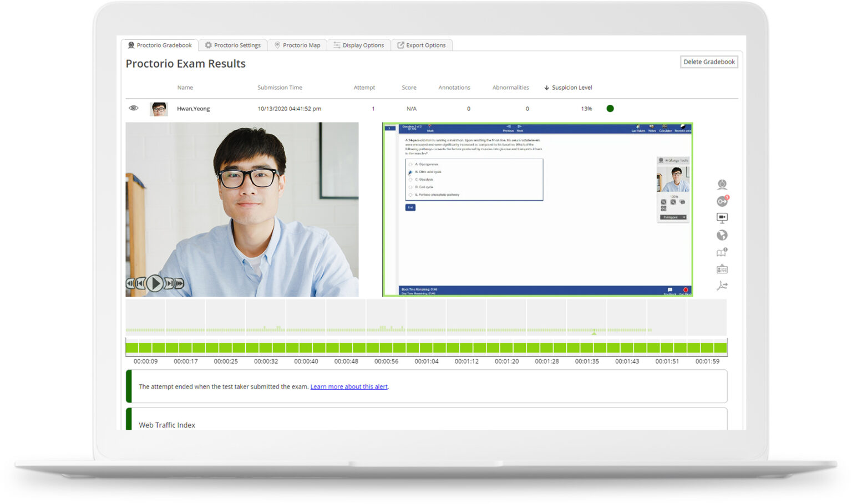Screen dimensions: 852x504
Task: Open the web traffic globe icon
Action: (x=722, y=235)
